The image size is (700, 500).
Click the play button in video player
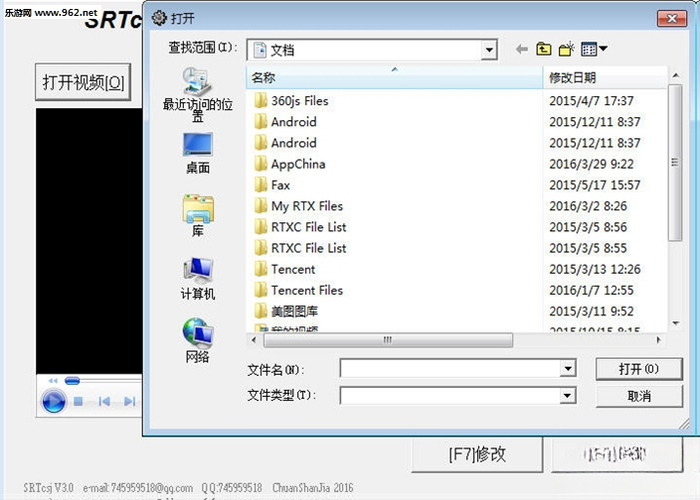tap(54, 401)
